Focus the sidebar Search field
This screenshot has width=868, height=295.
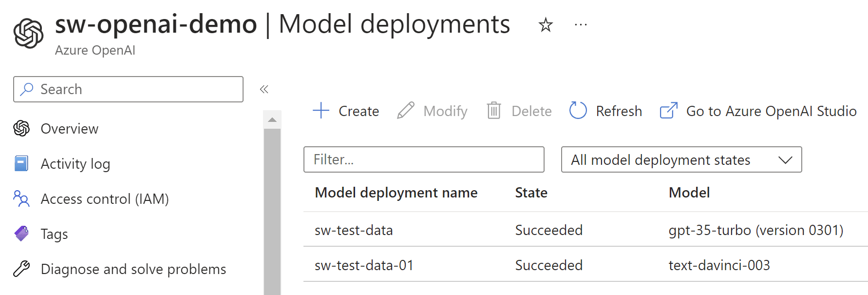128,89
